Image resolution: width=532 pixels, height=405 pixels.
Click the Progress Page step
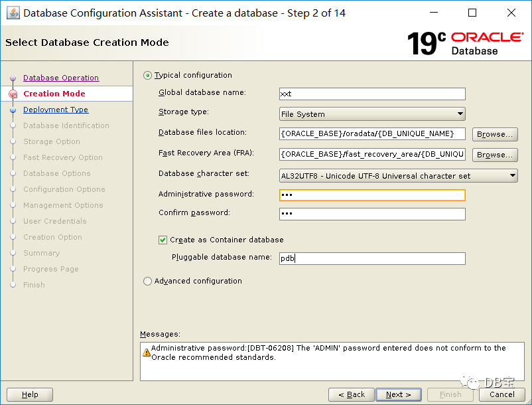click(51, 269)
